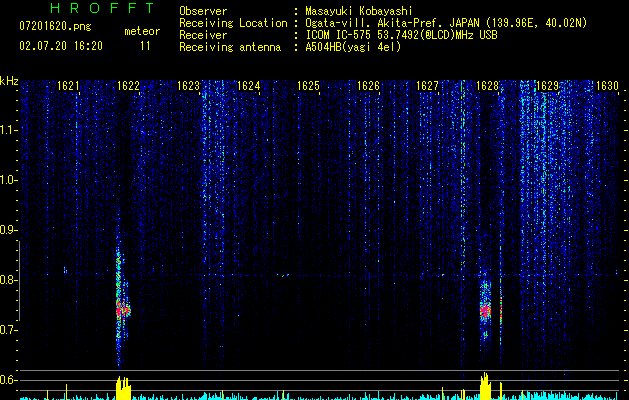Viewport: 629px width, 400px height.
Task: Click the 0.9 kHz axis label
Action: pyautogui.click(x=8, y=230)
